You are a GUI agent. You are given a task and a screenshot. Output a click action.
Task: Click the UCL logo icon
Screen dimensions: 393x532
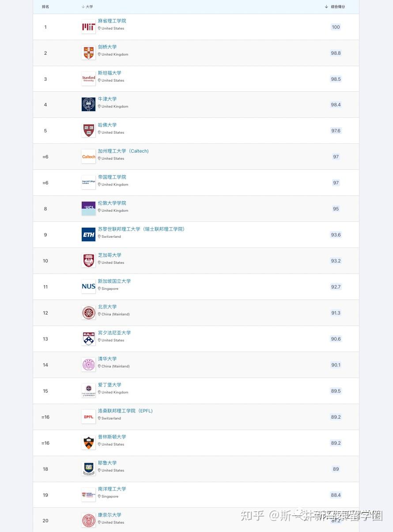[x=88, y=209]
